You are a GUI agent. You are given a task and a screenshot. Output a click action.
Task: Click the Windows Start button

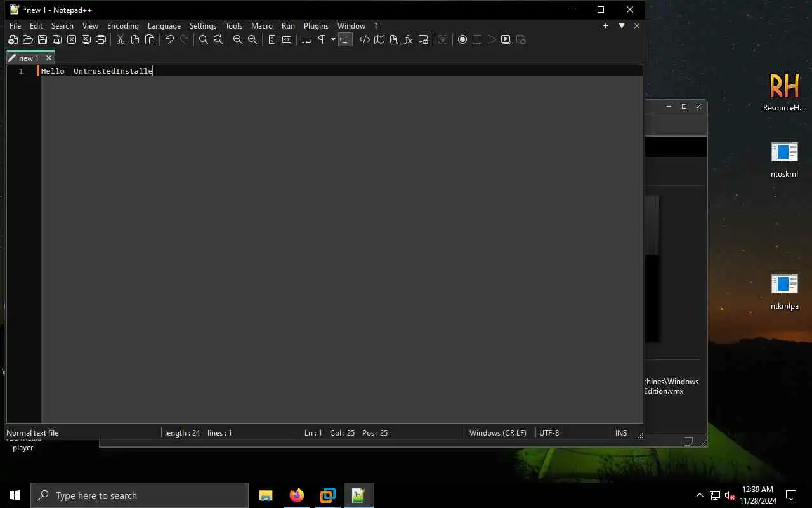coord(15,495)
